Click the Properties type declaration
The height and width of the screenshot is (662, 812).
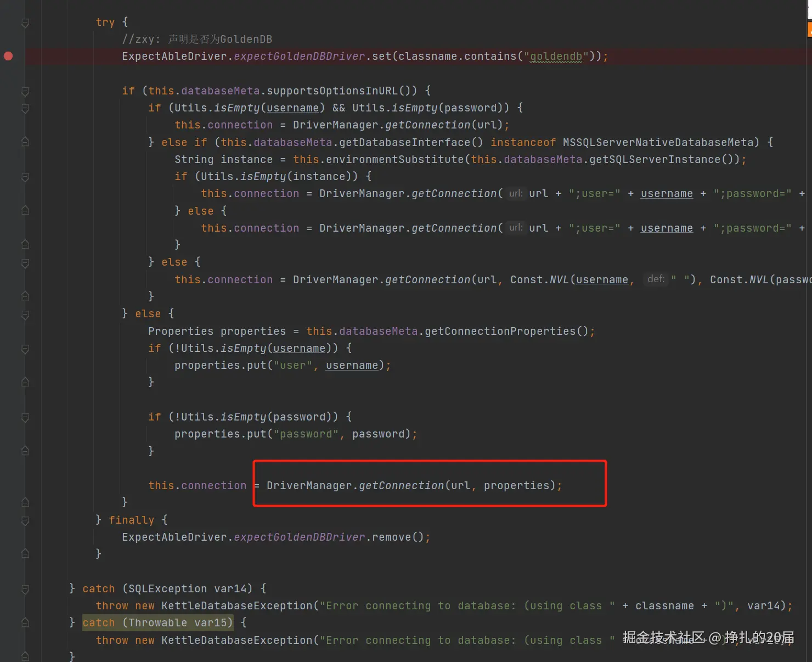(x=181, y=331)
